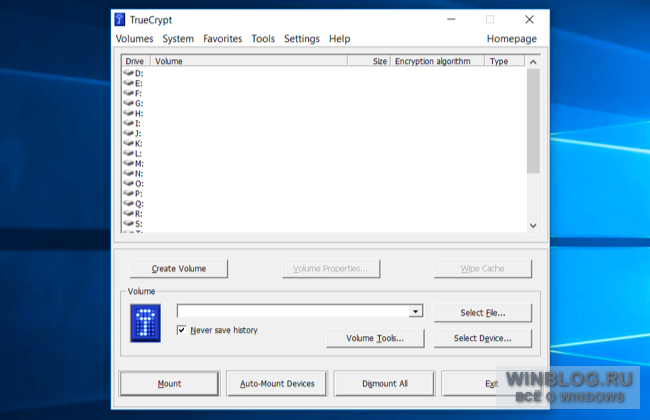This screenshot has width=650, height=420.
Task: Select drive N: icon in the list
Action: tap(129, 173)
